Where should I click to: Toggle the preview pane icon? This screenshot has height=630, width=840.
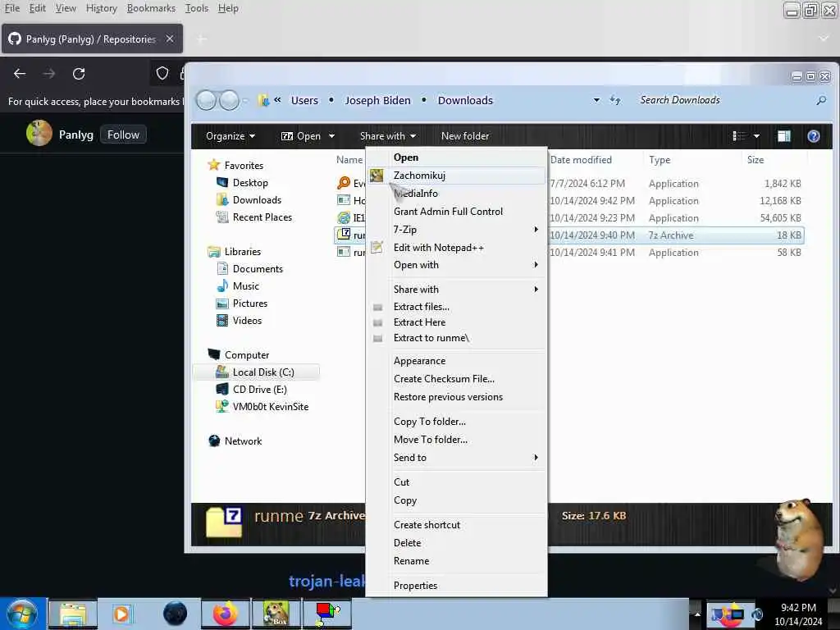pyautogui.click(x=783, y=136)
